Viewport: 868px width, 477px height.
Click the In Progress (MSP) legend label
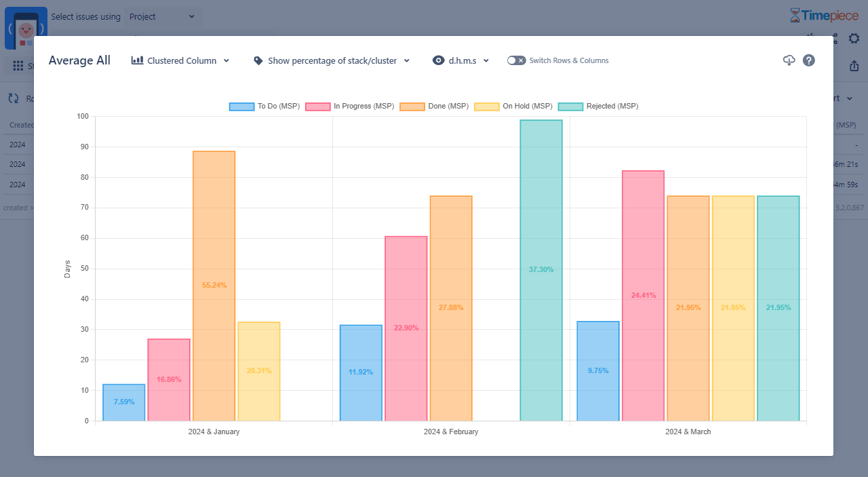point(363,107)
